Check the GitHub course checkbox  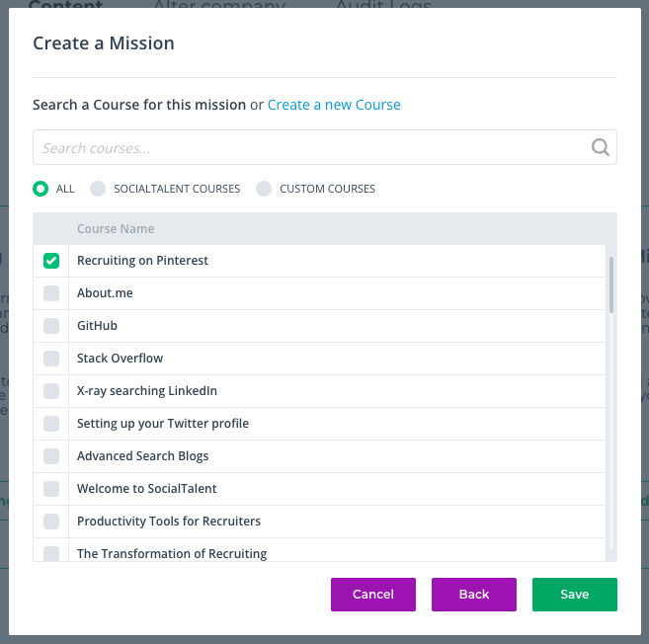click(x=51, y=326)
